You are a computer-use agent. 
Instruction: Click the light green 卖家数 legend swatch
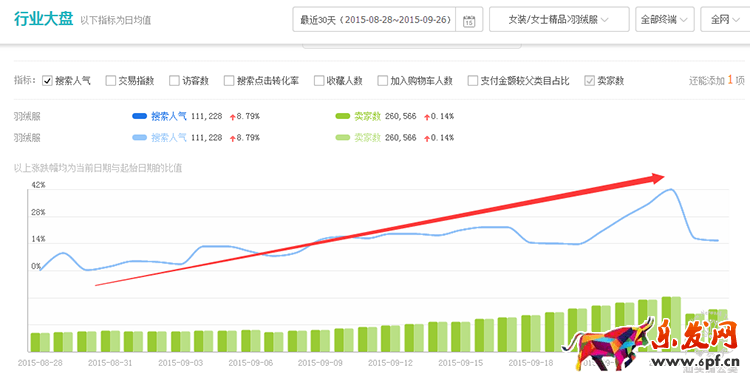point(343,138)
